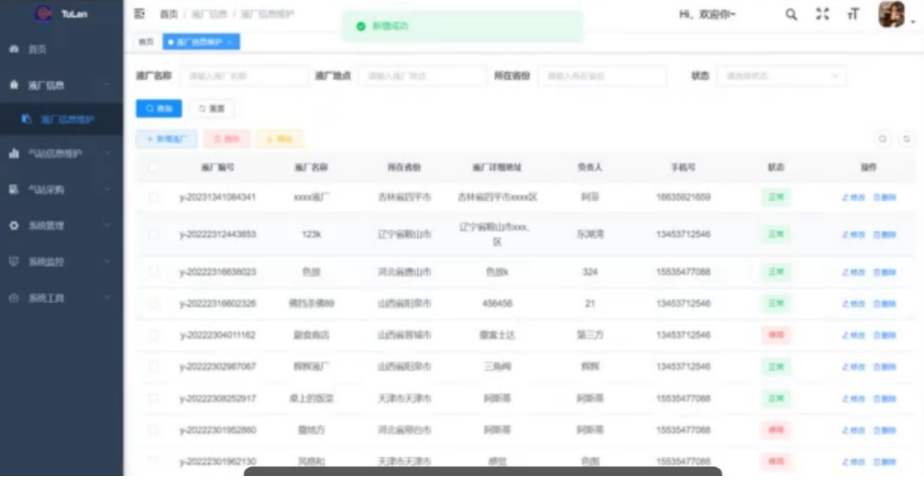Delete row y-20222308252917
This screenshot has width=924, height=480.
click(885, 399)
